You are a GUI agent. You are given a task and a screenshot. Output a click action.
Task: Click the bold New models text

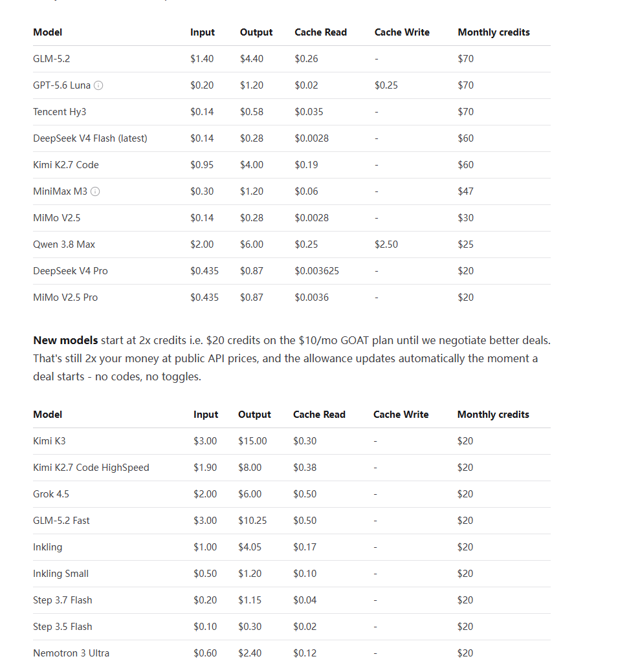tap(65, 340)
